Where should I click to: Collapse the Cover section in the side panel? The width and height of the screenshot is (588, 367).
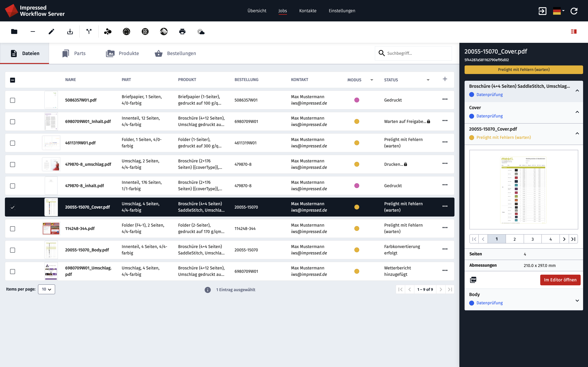click(x=577, y=112)
